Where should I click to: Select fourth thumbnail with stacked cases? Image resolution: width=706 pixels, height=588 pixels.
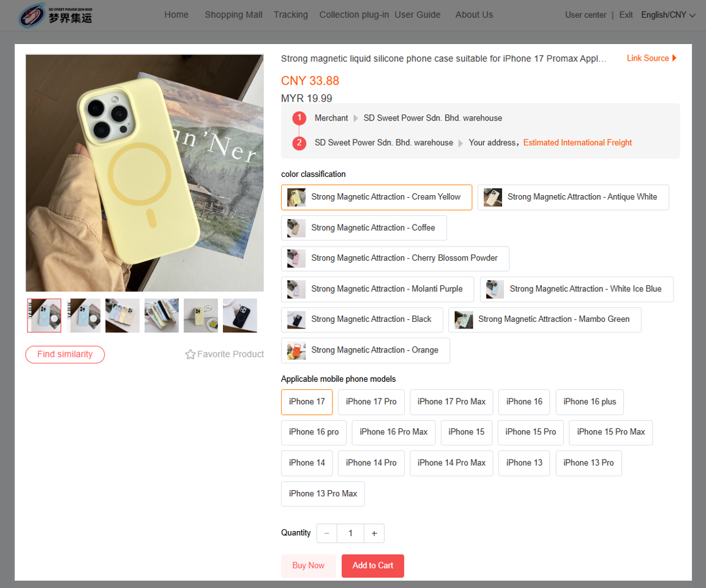(162, 316)
